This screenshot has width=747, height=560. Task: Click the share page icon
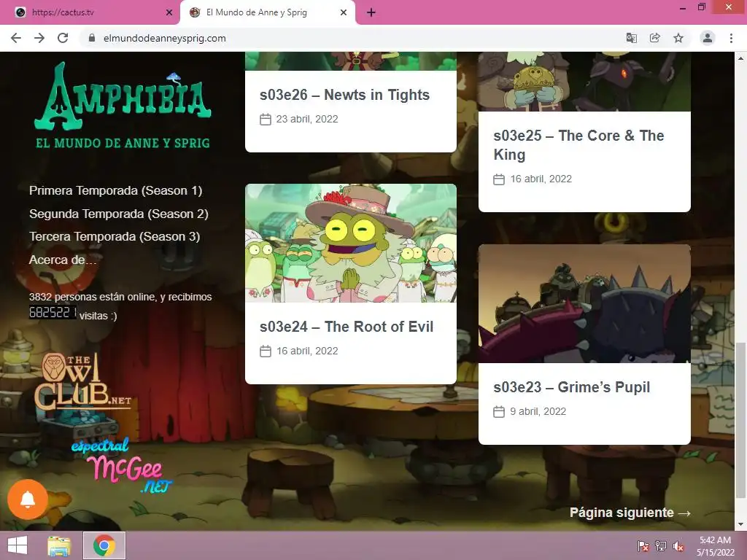click(x=655, y=38)
